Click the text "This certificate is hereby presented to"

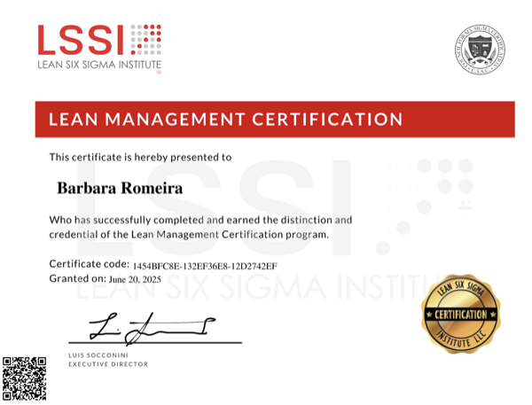(x=140, y=158)
